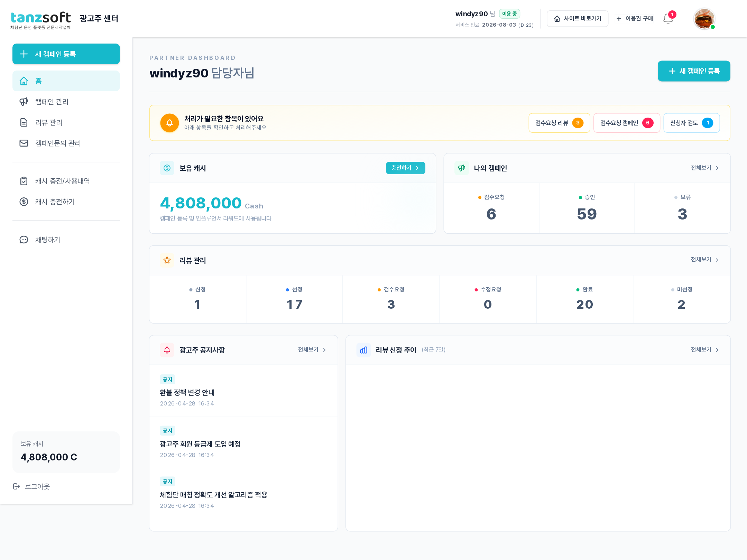Open notice 환불 정책 변경 안내
747x560 pixels.
click(243, 391)
